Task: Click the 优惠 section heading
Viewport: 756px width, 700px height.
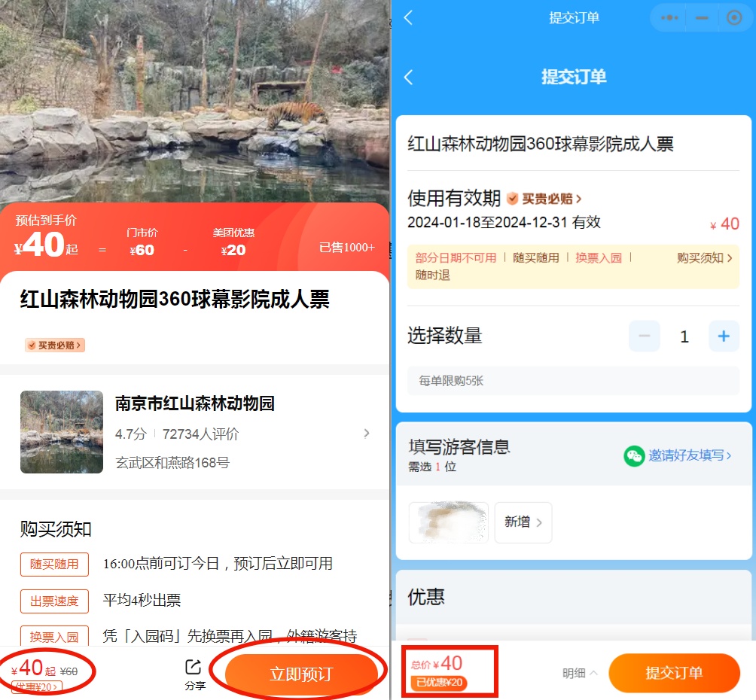Action: tap(425, 597)
